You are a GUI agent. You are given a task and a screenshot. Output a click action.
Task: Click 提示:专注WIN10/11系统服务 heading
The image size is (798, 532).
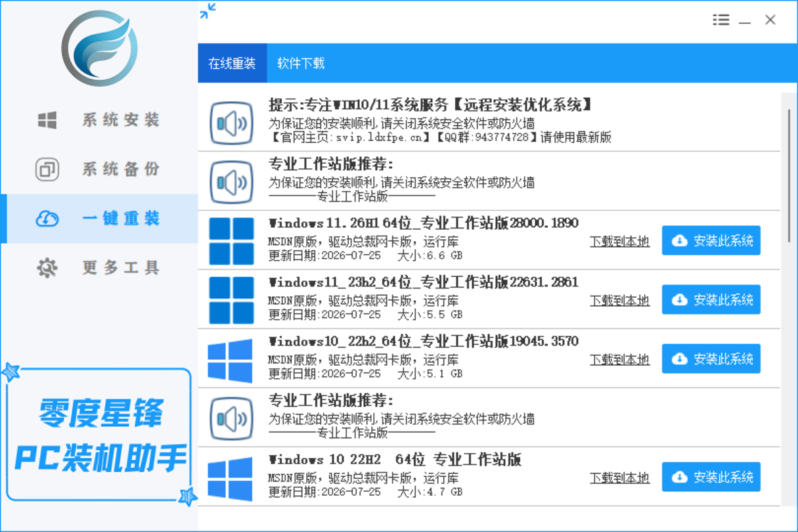coord(432,104)
